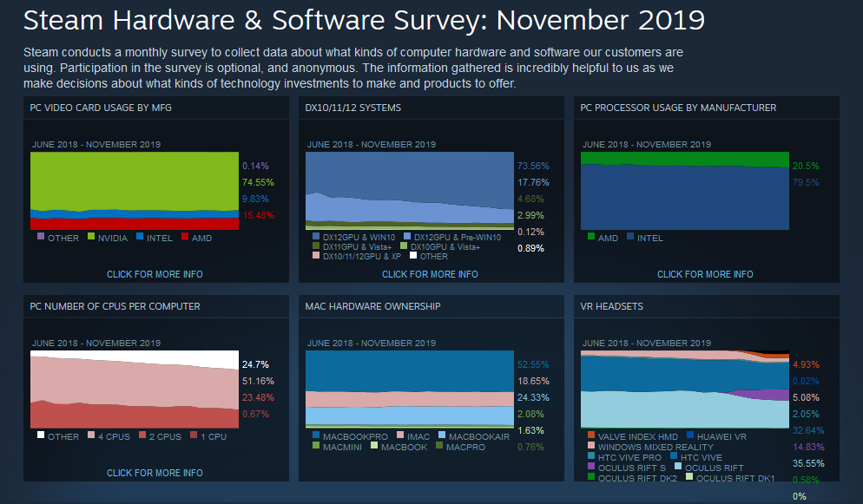Click the MACBOOKPRO legend swatch
The image size is (863, 504).
tap(316, 435)
